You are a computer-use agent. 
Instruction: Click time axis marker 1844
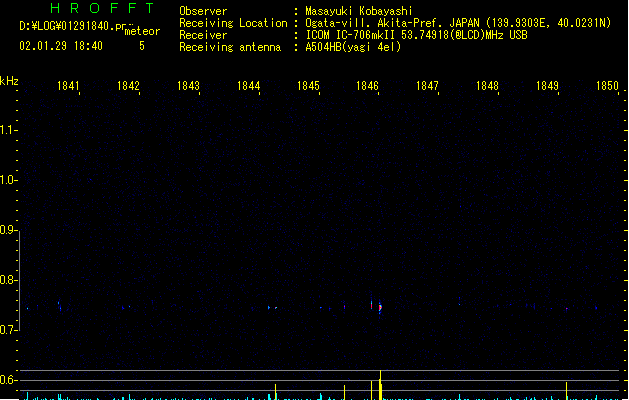pos(248,86)
